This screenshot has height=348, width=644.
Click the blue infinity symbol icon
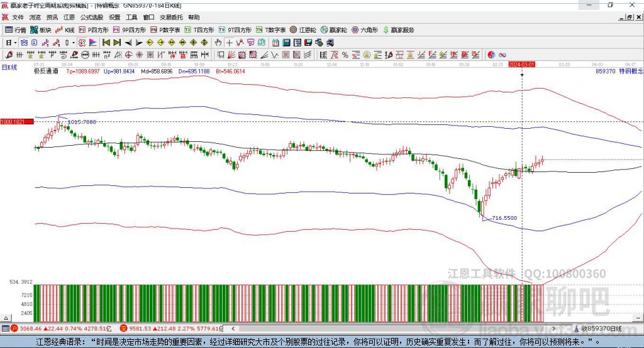pos(502,55)
